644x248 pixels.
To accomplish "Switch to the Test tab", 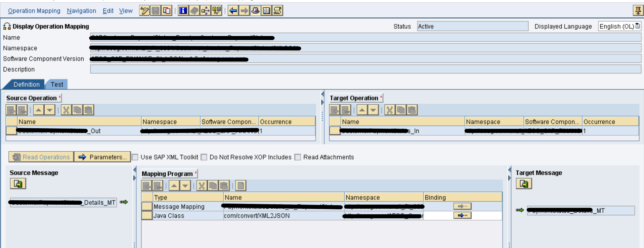I will pyautogui.click(x=57, y=84).
